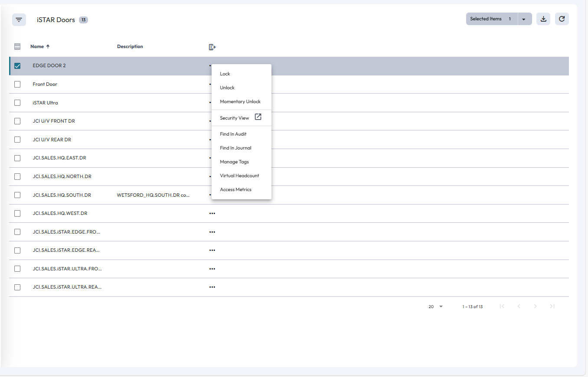Open Access Metrics from the menu
This screenshot has height=377, width=588.
(235, 189)
